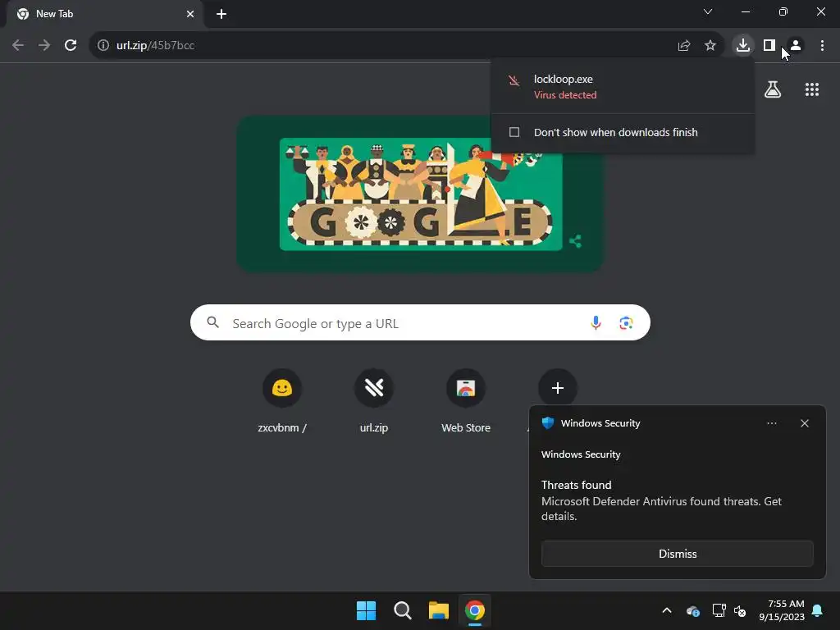Click the muted volume tray icon
This screenshot has width=840, height=630.
pyautogui.click(x=741, y=610)
